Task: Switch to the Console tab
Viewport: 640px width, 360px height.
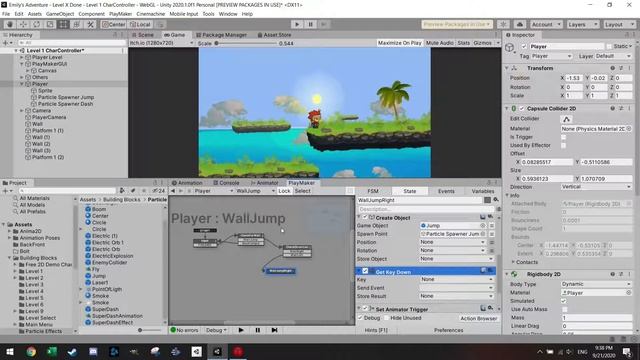Action: click(226, 183)
